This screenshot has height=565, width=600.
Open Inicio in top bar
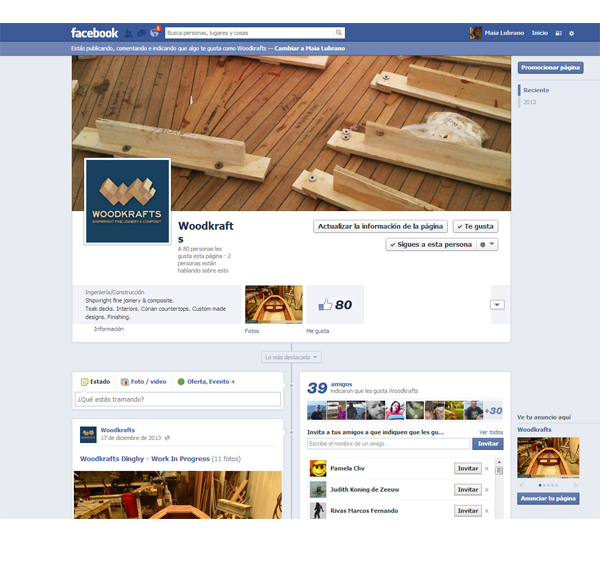tap(540, 33)
